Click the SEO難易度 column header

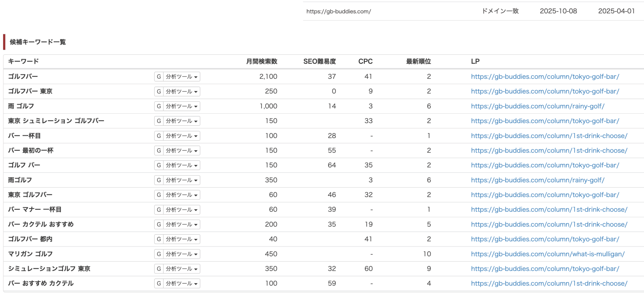(x=320, y=61)
